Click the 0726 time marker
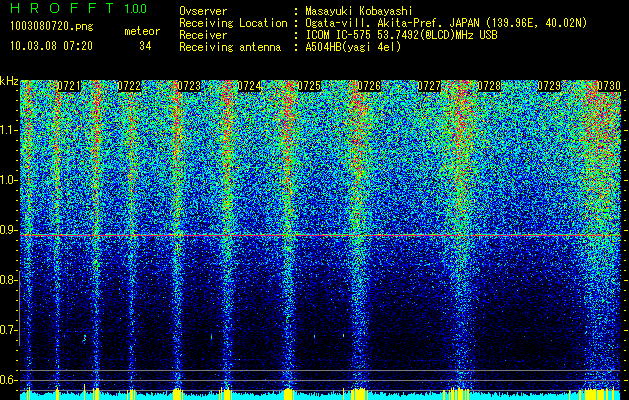 369,86
